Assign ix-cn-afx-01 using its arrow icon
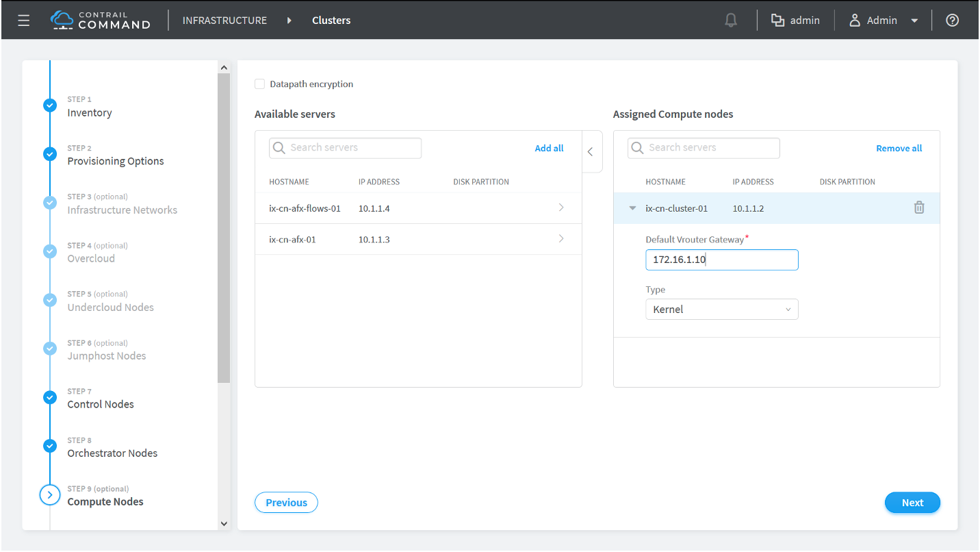 tap(561, 239)
